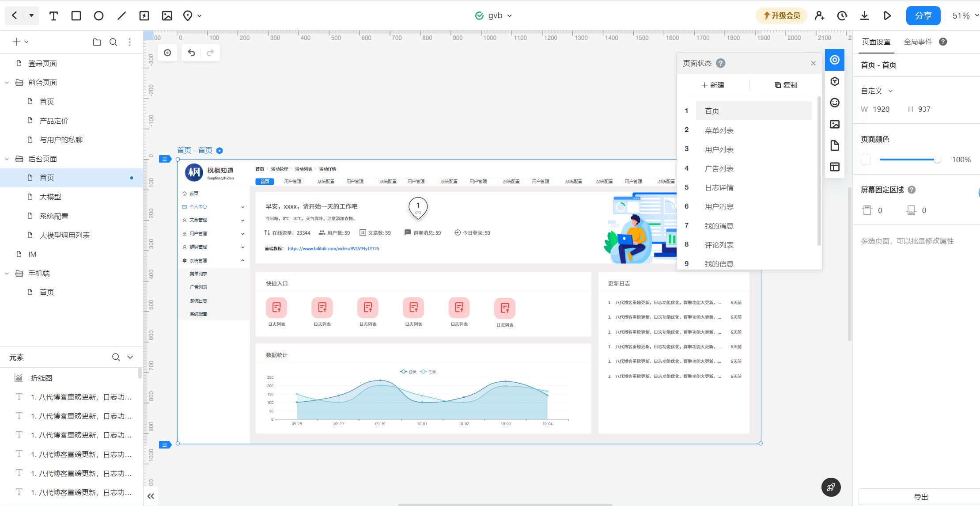
Task: Open 大模型 page in the tree
Action: (50, 197)
